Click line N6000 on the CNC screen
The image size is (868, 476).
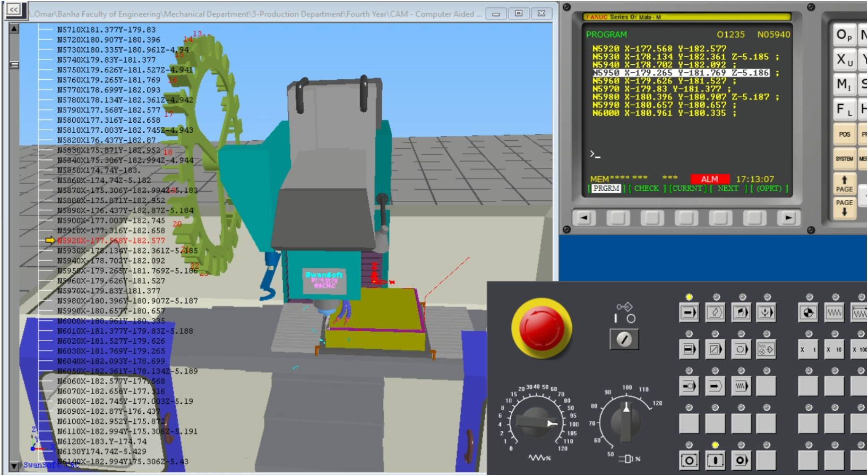point(664,113)
